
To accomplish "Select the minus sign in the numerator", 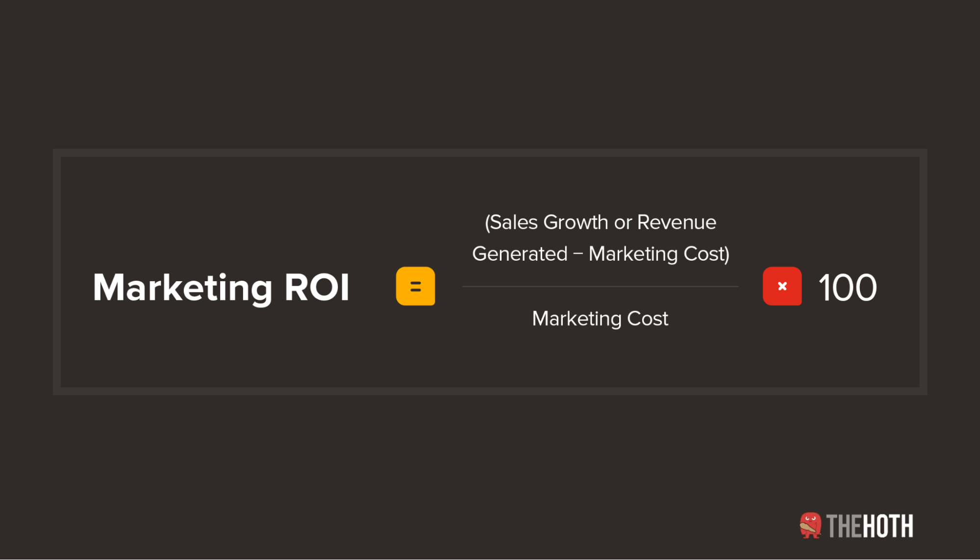I will coord(578,254).
